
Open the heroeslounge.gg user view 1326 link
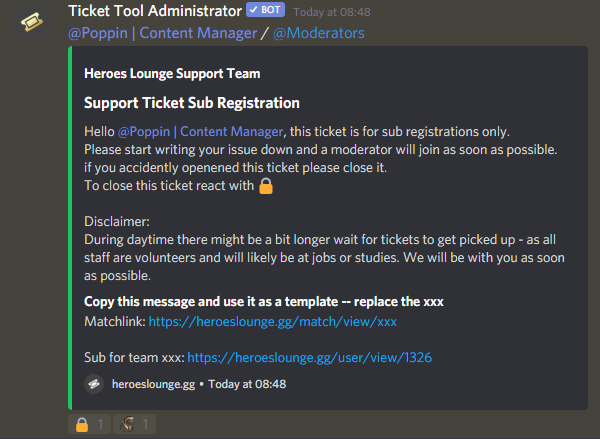(x=310, y=357)
